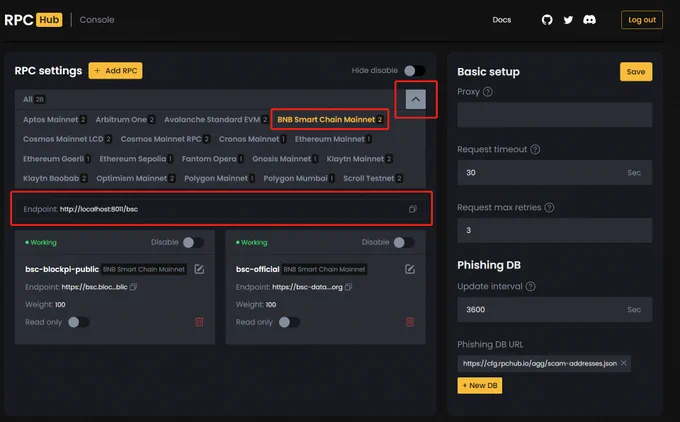
Task: Add a New DB
Action: (480, 386)
